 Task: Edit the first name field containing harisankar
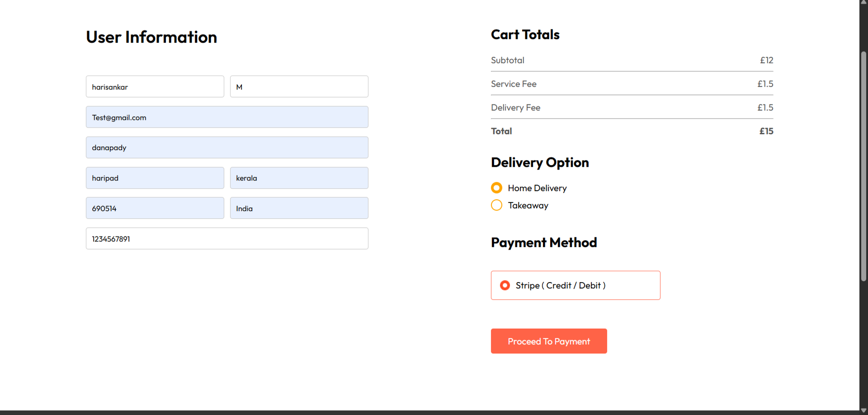tap(155, 86)
